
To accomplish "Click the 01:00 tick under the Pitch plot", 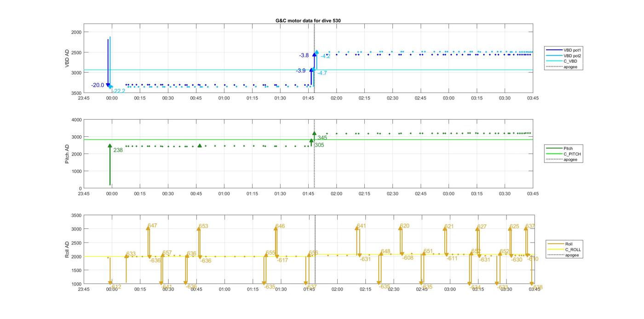I will (224, 193).
